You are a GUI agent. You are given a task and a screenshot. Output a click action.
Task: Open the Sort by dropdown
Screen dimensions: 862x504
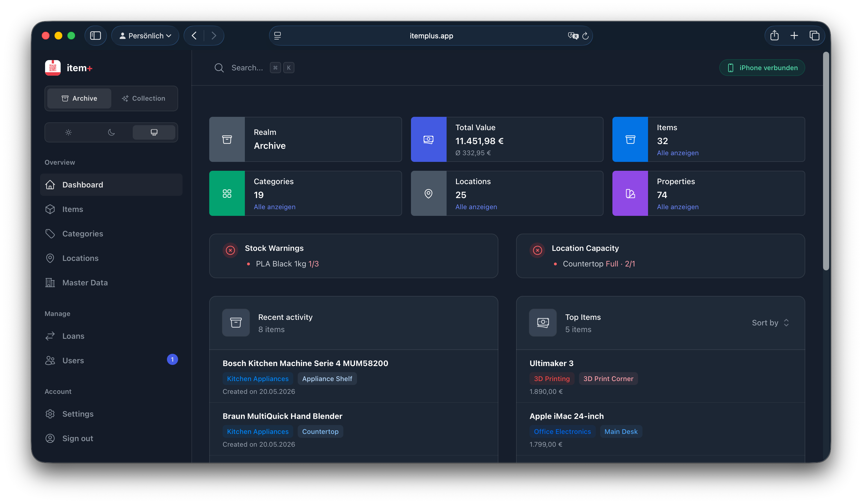click(770, 322)
